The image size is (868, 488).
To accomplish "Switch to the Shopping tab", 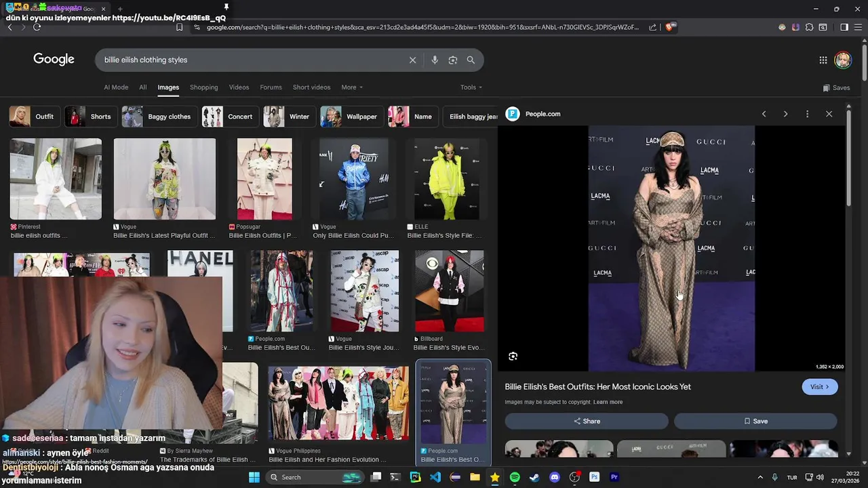I will point(203,87).
